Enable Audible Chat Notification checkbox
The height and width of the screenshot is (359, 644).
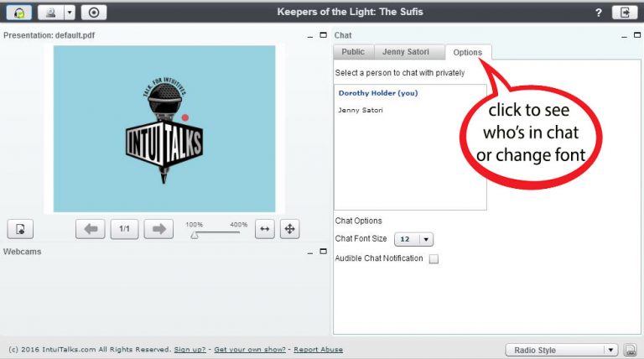[434, 259]
